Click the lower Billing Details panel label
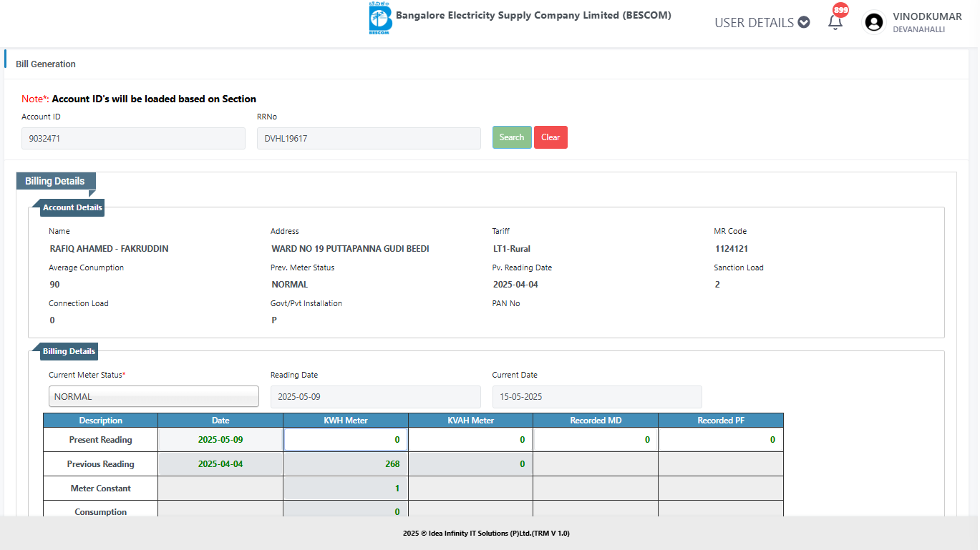This screenshot has height=550, width=980. 69,351
